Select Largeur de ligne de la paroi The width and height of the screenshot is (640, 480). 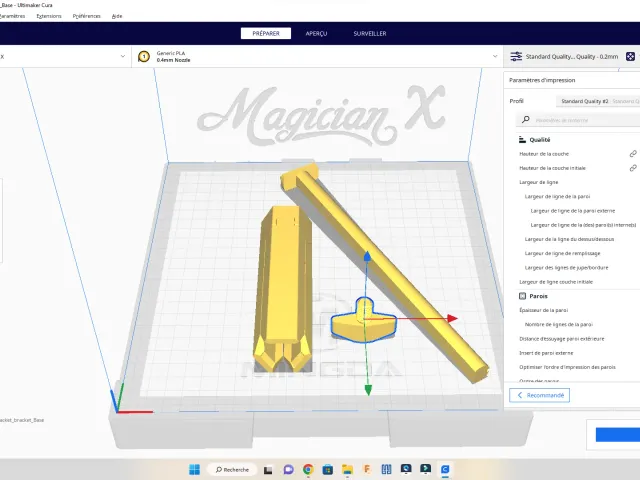(x=557, y=196)
